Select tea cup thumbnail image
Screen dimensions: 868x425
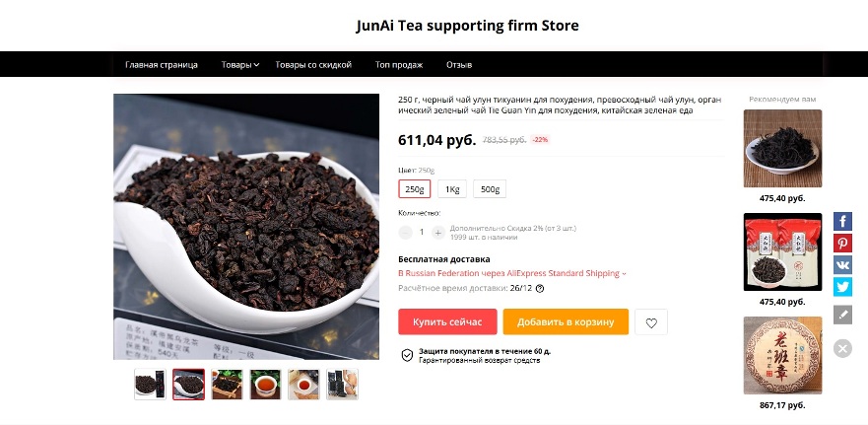pos(265,384)
